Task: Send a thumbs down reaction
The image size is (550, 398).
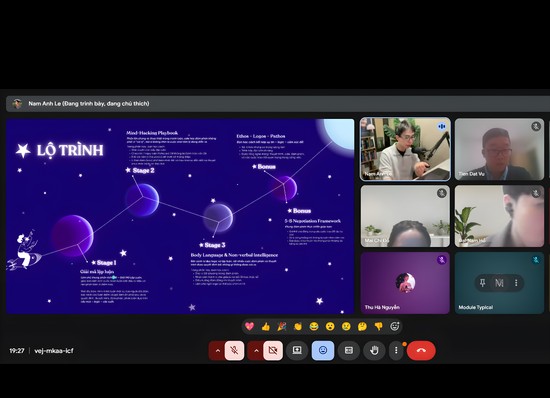Action: point(378,326)
